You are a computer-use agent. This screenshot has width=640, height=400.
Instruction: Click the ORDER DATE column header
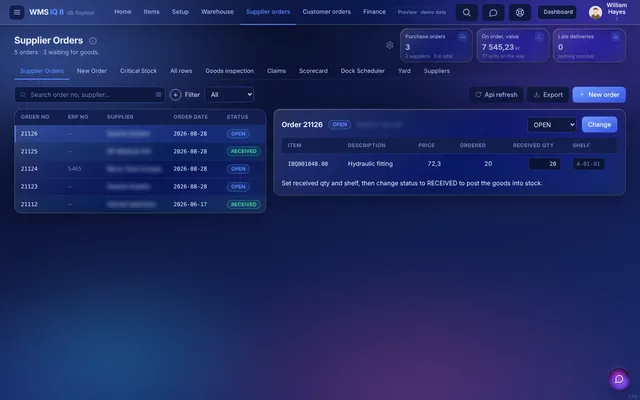(191, 117)
